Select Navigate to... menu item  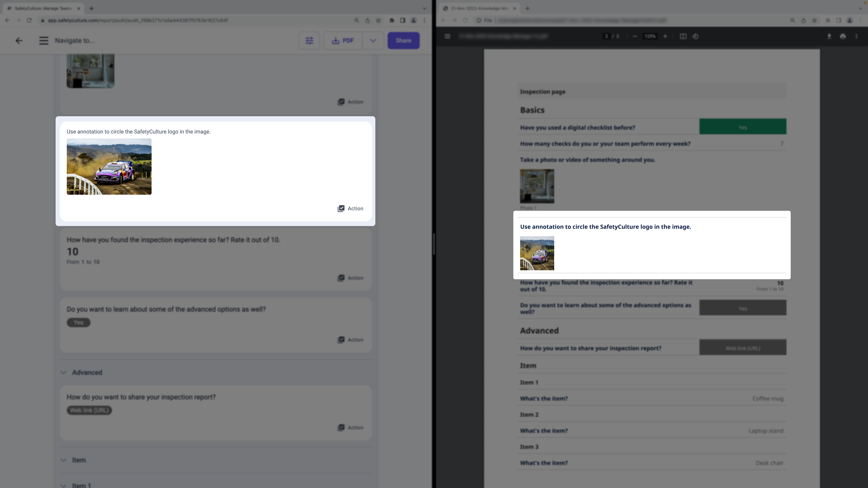pyautogui.click(x=75, y=40)
